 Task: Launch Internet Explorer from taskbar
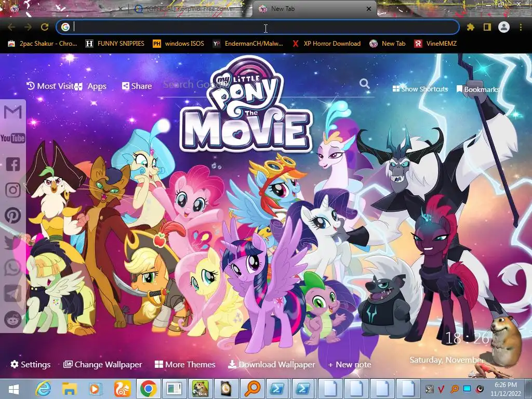point(44,389)
